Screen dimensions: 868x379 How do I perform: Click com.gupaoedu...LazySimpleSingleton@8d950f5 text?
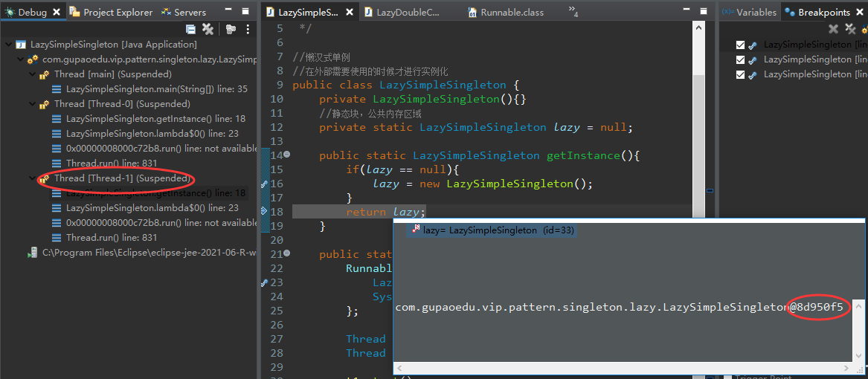619,307
